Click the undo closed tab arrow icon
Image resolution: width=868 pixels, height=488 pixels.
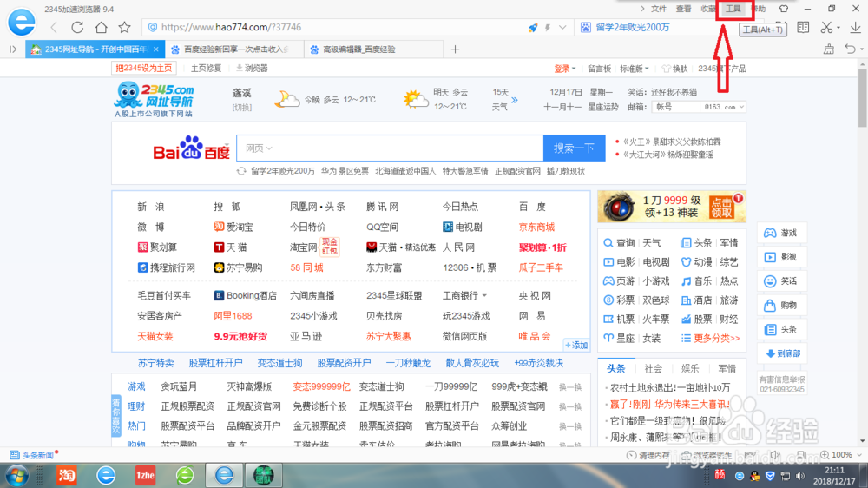click(851, 49)
